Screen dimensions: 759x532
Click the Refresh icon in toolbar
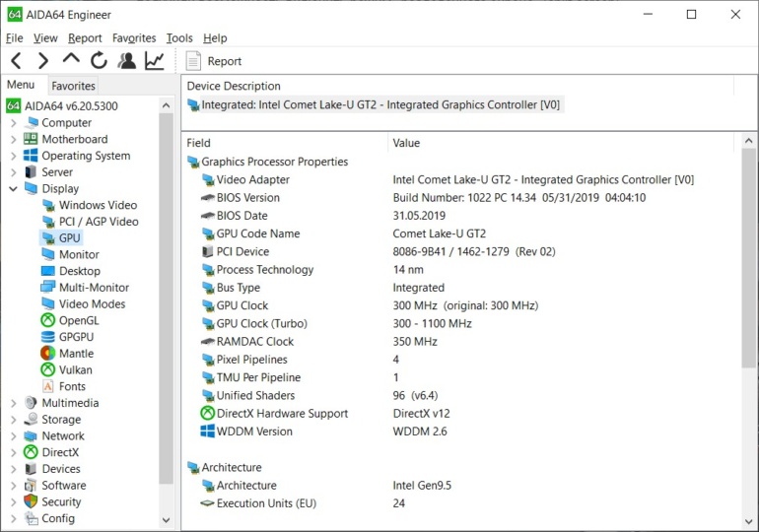coord(99,61)
